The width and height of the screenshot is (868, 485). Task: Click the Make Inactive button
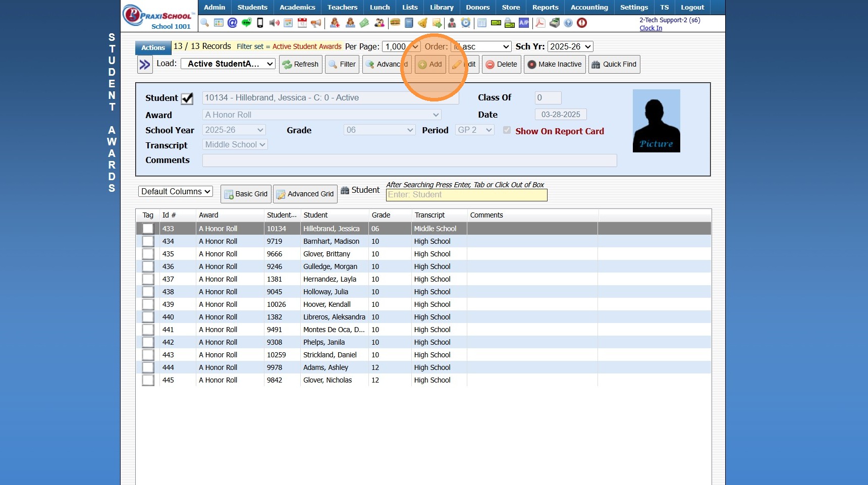point(555,64)
